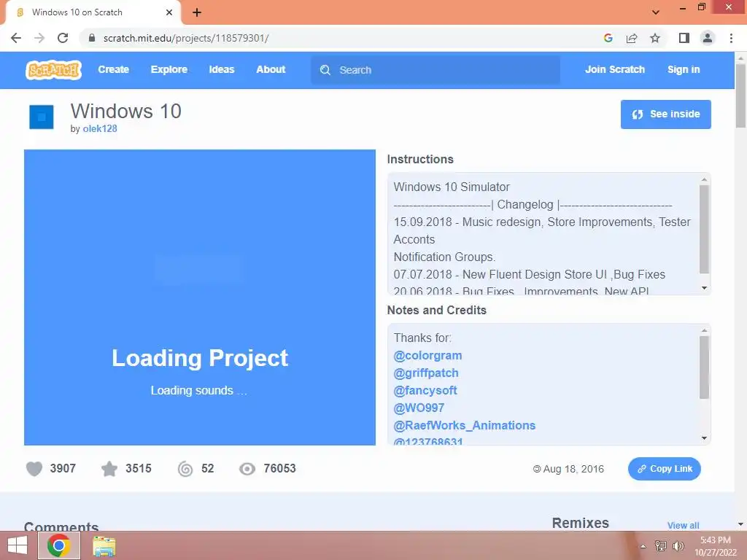Click the heart love icon

click(x=34, y=469)
